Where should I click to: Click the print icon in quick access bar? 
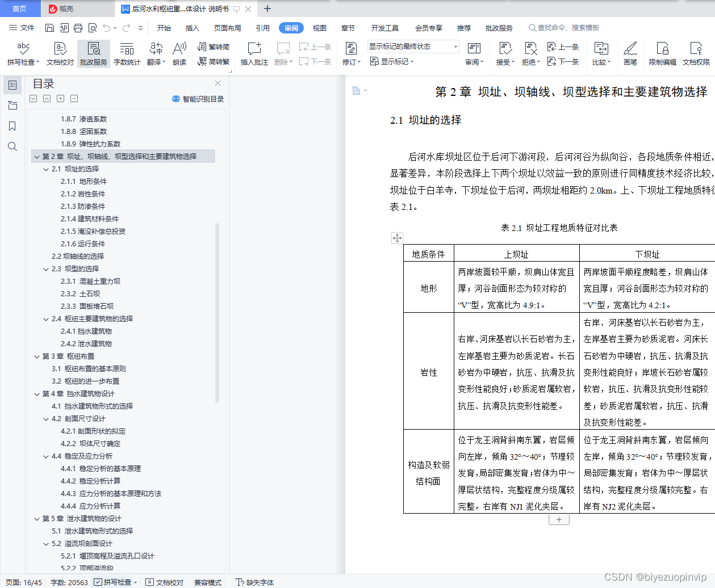click(78, 28)
